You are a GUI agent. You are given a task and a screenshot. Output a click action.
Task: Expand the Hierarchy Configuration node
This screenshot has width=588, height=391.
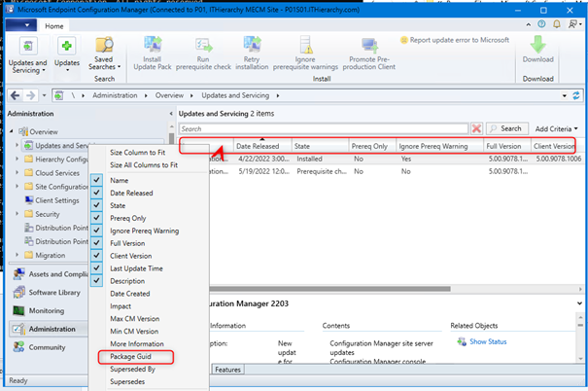(17, 160)
